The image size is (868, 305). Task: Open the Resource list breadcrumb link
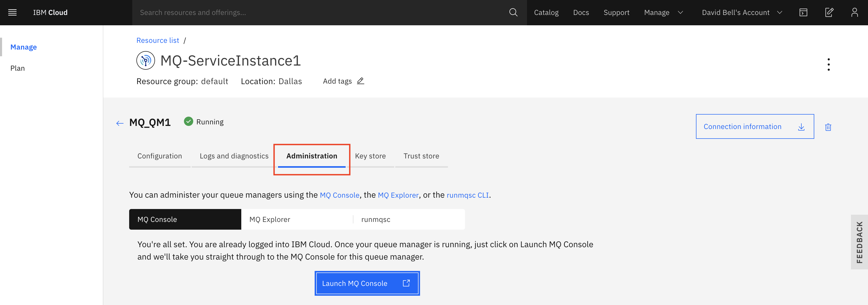pyautogui.click(x=158, y=40)
